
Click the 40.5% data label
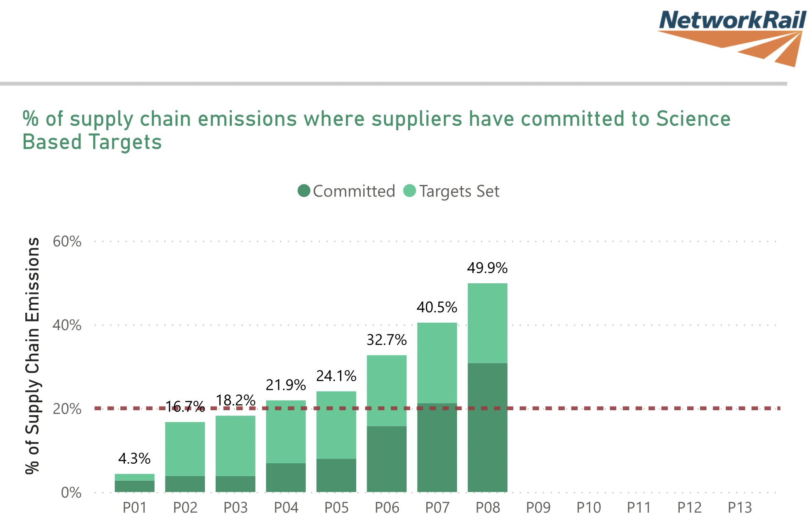pyautogui.click(x=437, y=307)
